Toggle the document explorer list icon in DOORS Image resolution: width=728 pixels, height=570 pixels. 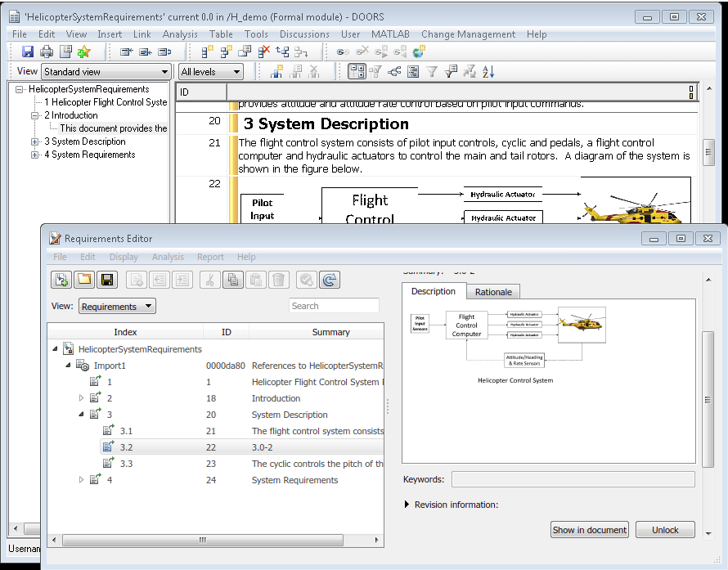click(413, 71)
